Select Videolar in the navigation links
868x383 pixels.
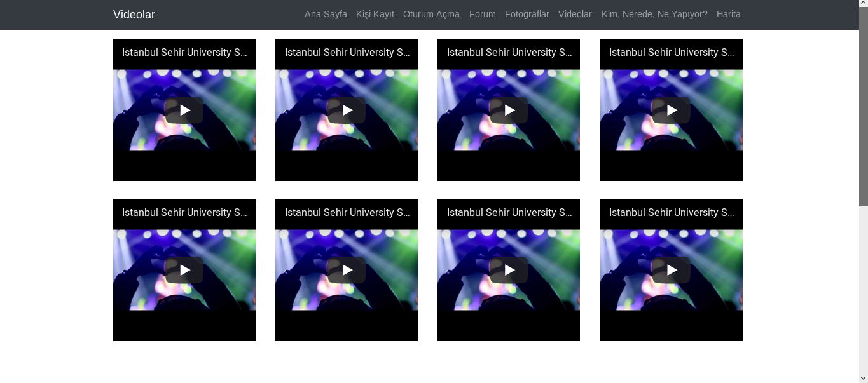click(x=575, y=14)
